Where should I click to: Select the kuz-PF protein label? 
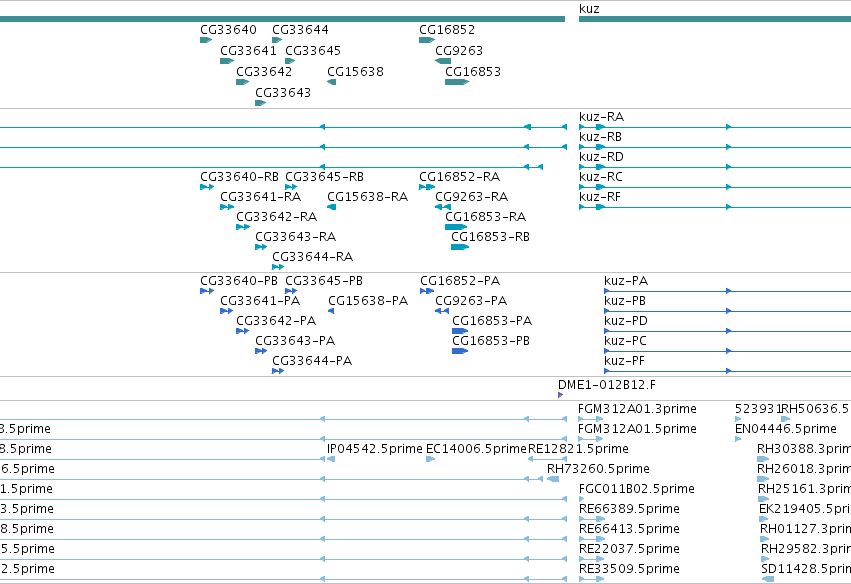[x=624, y=361]
